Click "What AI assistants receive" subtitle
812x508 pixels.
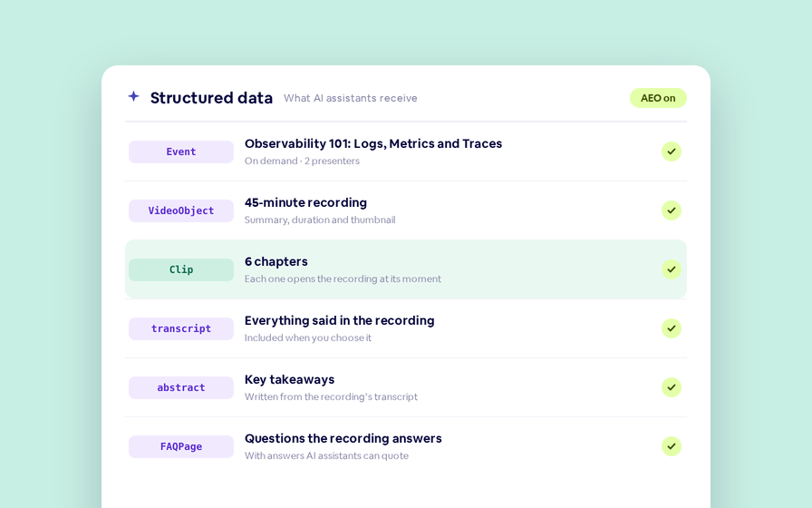coord(351,98)
